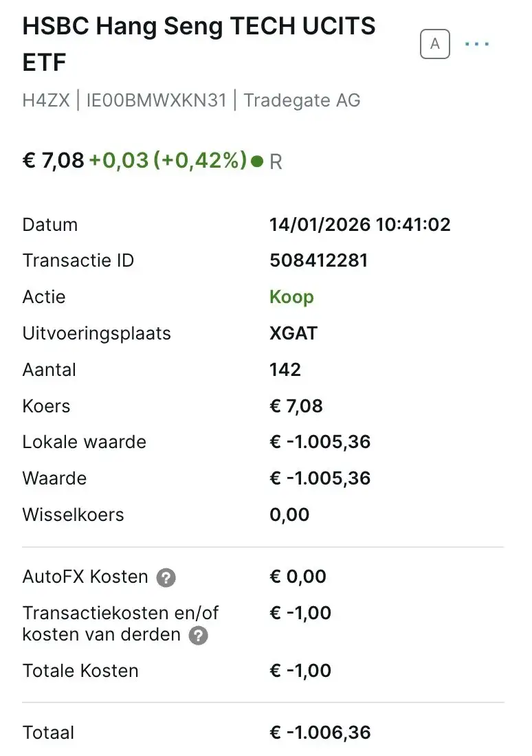Click the Transactie ID number 508412281
This screenshot has height=756, width=532.
click(319, 260)
